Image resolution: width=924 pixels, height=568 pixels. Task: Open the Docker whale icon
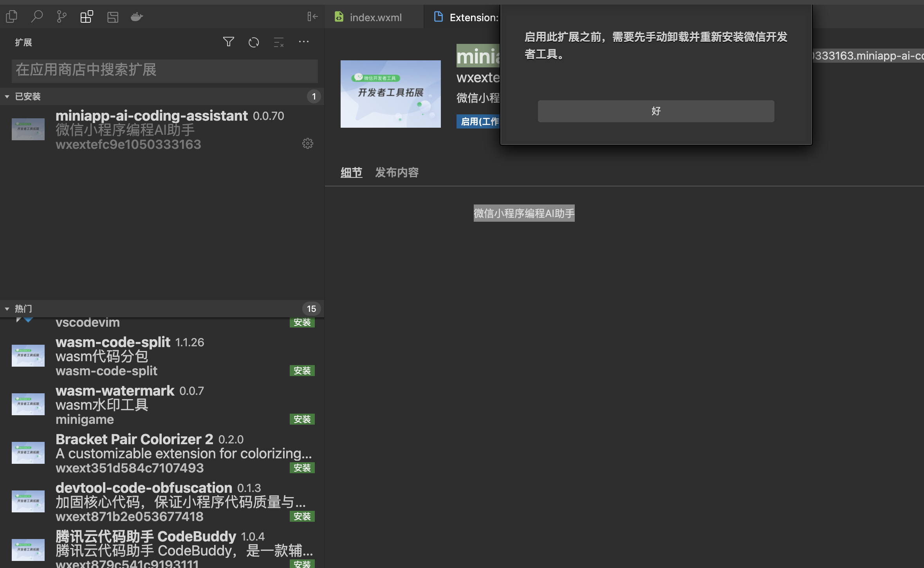click(x=137, y=17)
